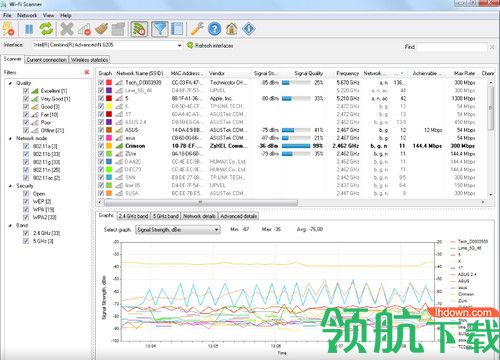The width and height of the screenshot is (500, 360).
Task: Click the Very Good quality signal icon
Action: pos(35,99)
